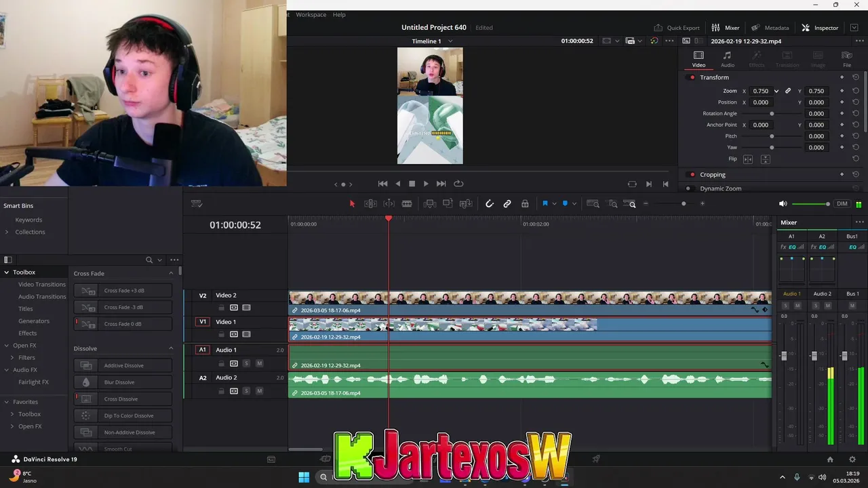Add a keyframe for Zoom
The height and width of the screenshot is (488, 868).
[x=842, y=91]
